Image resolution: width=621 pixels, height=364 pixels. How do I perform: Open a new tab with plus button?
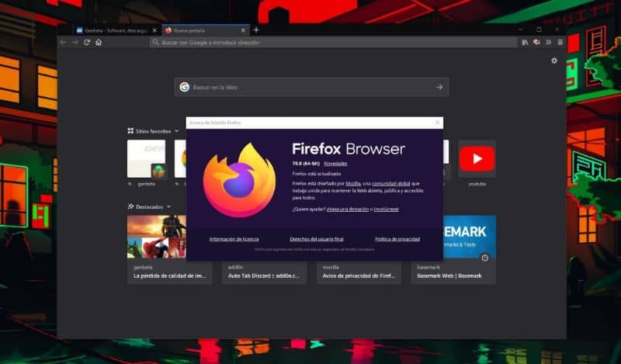pos(256,29)
